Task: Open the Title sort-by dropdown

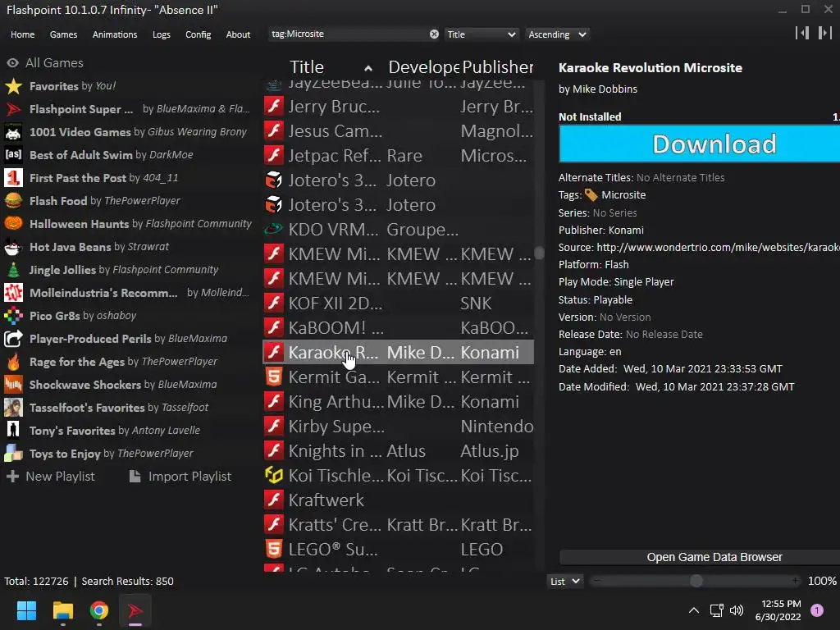Action: (x=481, y=34)
